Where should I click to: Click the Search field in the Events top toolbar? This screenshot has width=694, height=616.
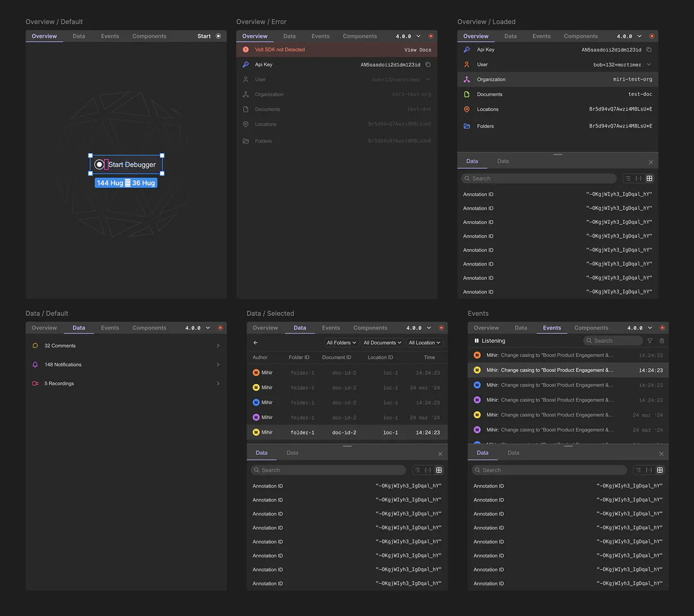613,341
